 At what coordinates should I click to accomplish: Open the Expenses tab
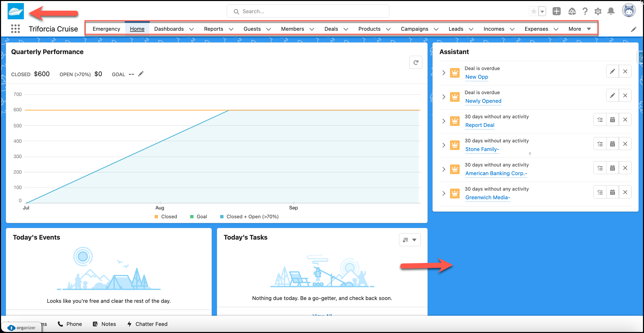pyautogui.click(x=536, y=29)
